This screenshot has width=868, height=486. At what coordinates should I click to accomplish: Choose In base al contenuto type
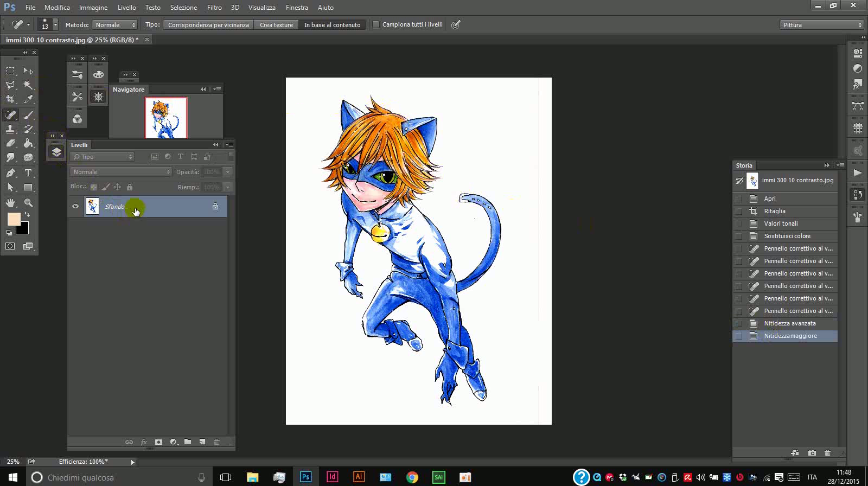pyautogui.click(x=333, y=25)
